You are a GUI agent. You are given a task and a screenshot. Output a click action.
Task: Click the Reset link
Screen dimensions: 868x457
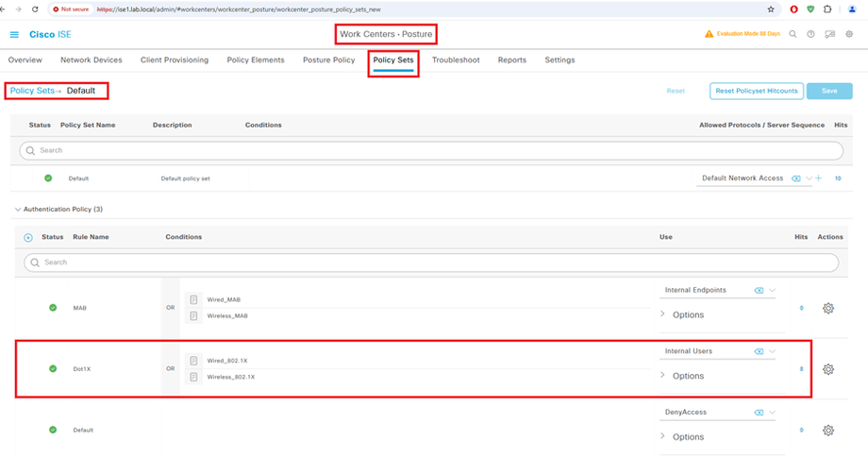click(676, 91)
